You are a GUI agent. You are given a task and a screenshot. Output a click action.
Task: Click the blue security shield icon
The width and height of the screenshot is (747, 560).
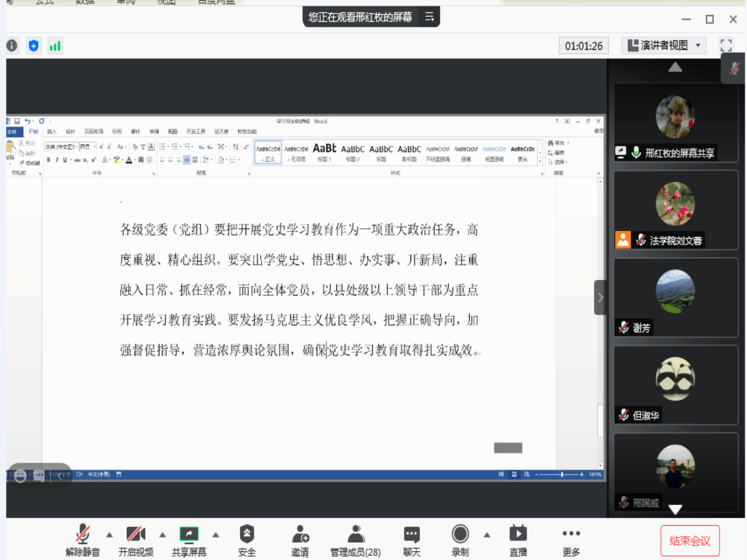pos(33,46)
